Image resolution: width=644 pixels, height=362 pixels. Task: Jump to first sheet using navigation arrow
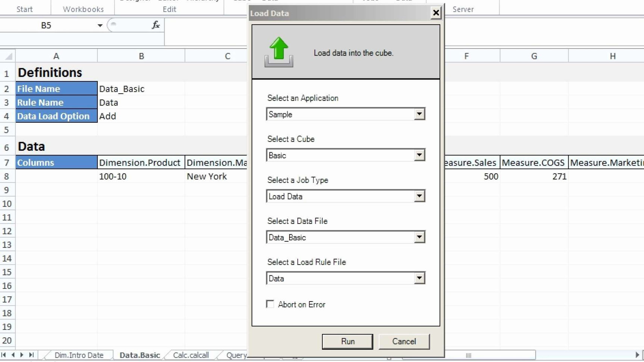coord(4,355)
